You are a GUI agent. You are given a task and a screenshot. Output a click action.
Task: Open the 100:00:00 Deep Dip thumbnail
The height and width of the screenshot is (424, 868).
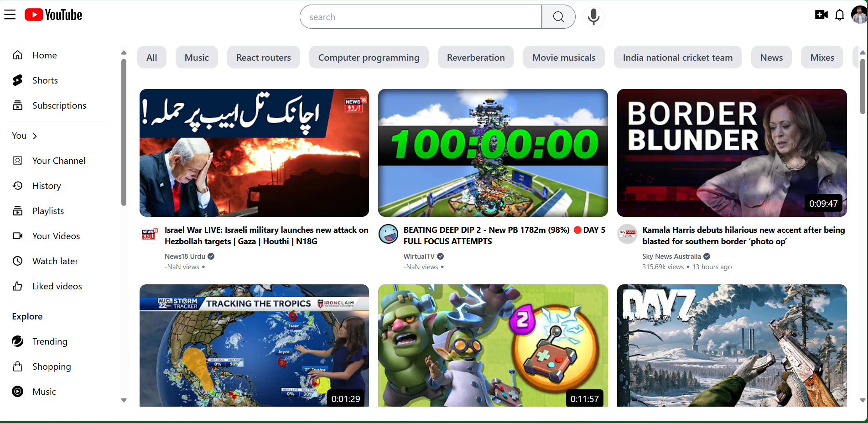pyautogui.click(x=493, y=153)
